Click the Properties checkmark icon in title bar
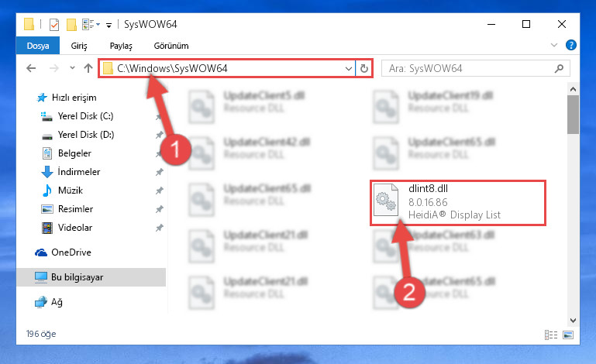 [x=54, y=25]
